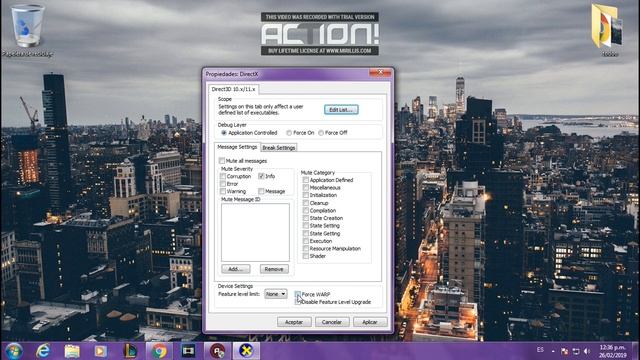
Task: Click the volume speaker tray icon
Action: [x=587, y=351]
